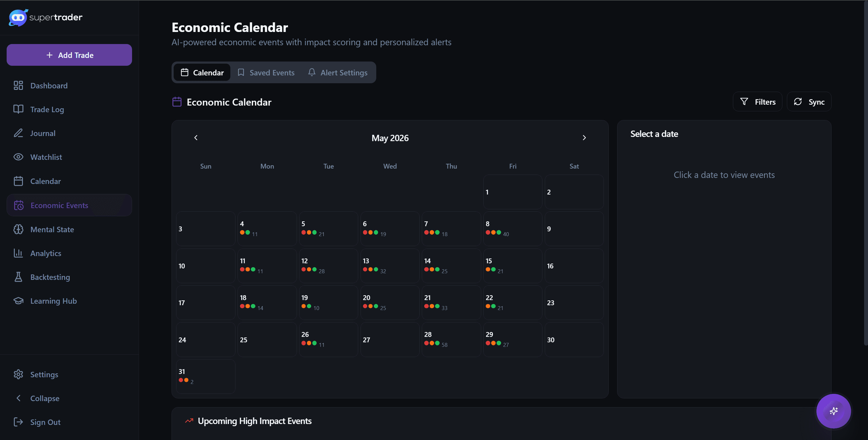Image resolution: width=868 pixels, height=440 pixels.
Task: Switch to the Saved Events tab
Action: 266,72
